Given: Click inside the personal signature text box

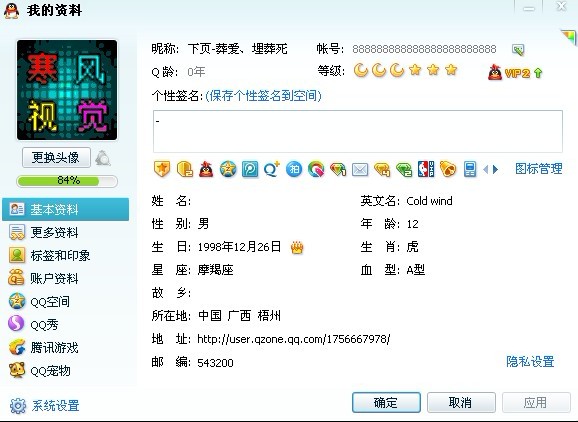Looking at the screenshot, I should point(358,131).
